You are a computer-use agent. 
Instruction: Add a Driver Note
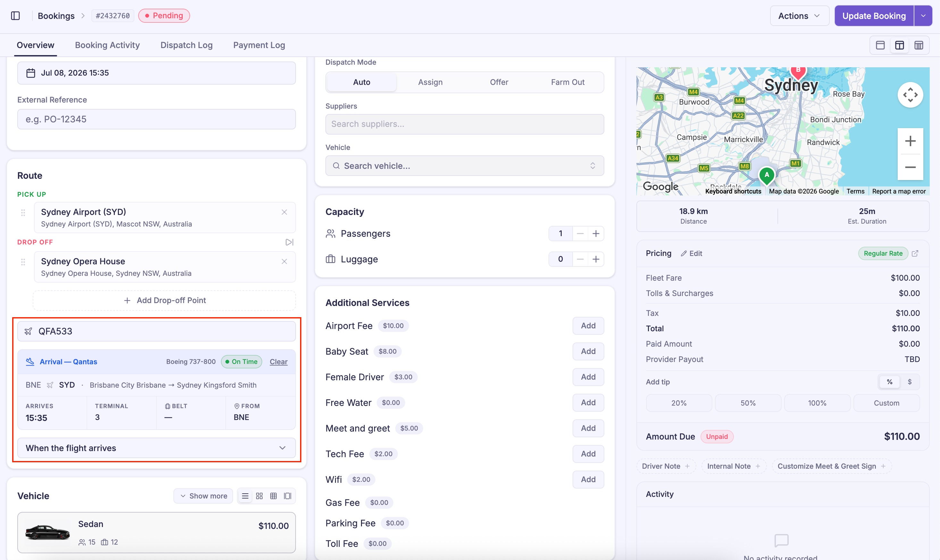tap(666, 466)
